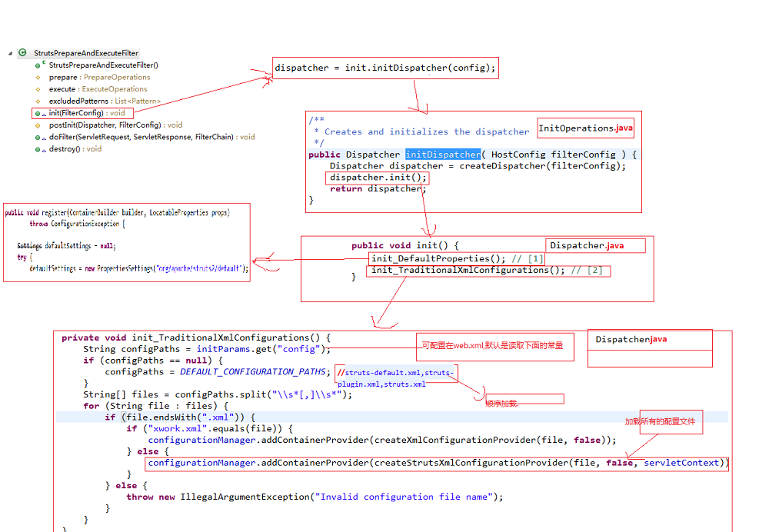
Task: Click the 'throw new IllegalArgumentException' line
Action: click(x=315, y=497)
